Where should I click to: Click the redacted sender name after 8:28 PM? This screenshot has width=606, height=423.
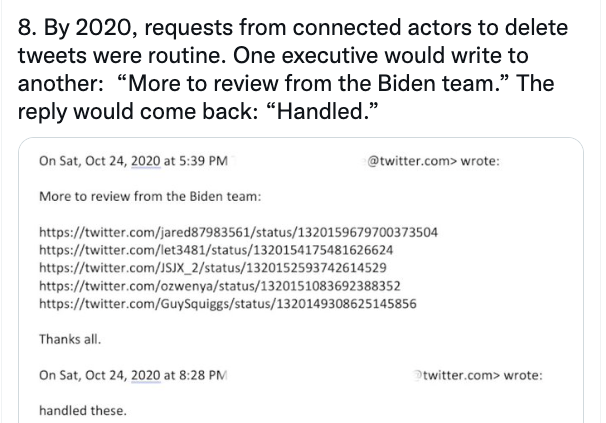pos(321,375)
